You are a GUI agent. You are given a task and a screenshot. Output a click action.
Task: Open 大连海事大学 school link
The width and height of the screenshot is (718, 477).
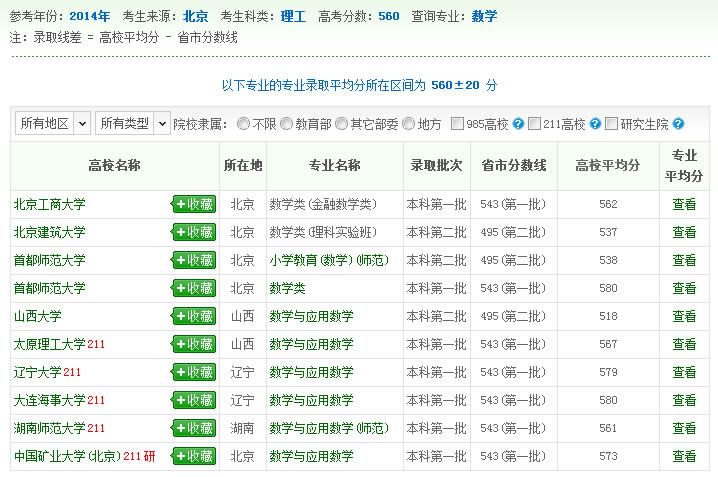pyautogui.click(x=49, y=400)
